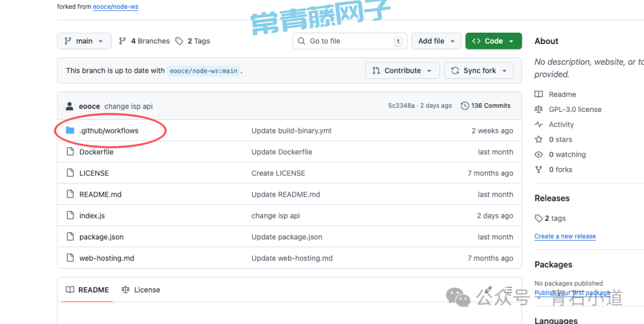Click the Readme book icon in About
644x324 pixels.
coord(538,94)
